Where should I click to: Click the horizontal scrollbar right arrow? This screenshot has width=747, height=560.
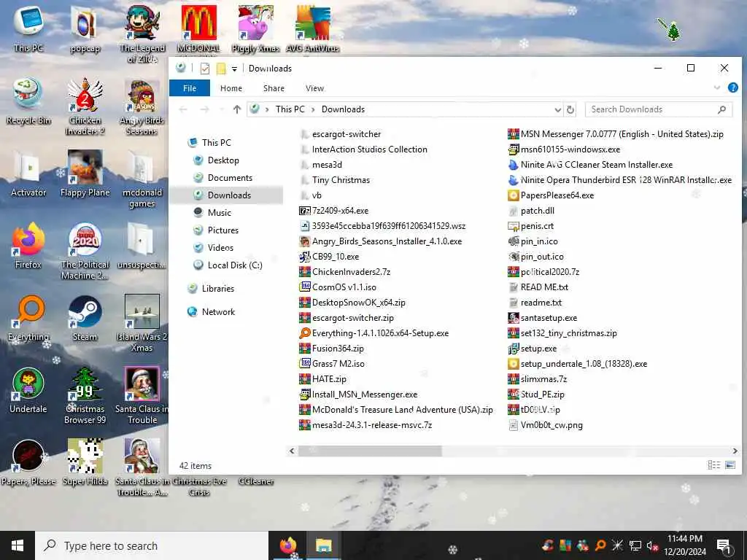[x=735, y=451]
